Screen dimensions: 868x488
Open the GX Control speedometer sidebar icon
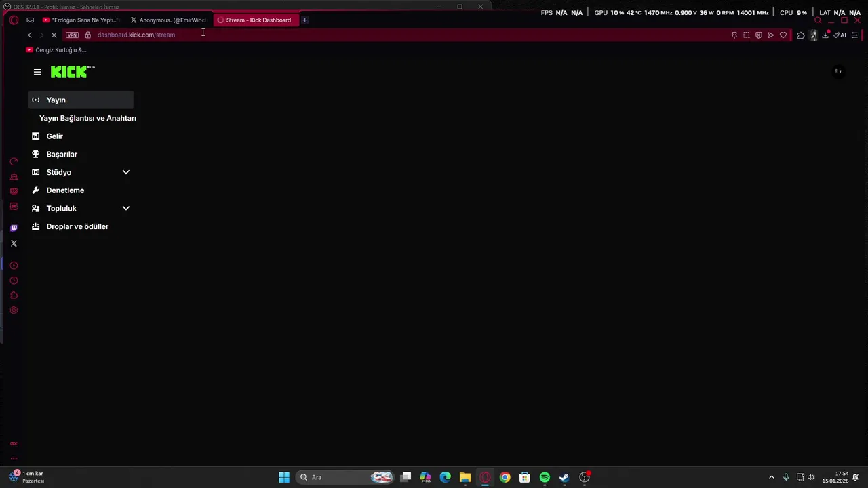click(x=14, y=161)
